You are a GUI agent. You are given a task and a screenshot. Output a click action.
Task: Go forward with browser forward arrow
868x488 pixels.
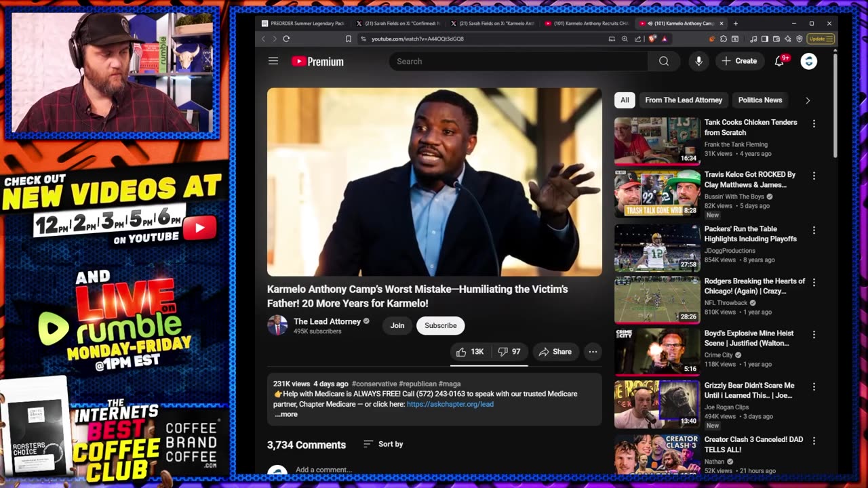(274, 39)
